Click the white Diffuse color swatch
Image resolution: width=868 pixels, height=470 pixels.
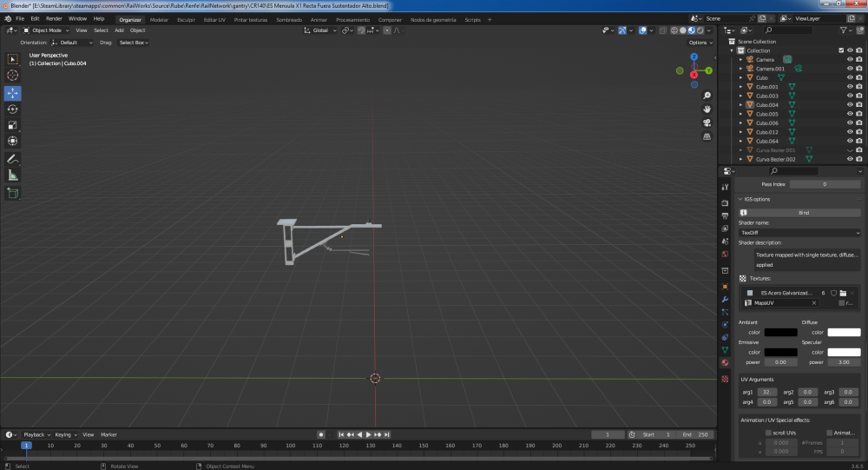[844, 332]
